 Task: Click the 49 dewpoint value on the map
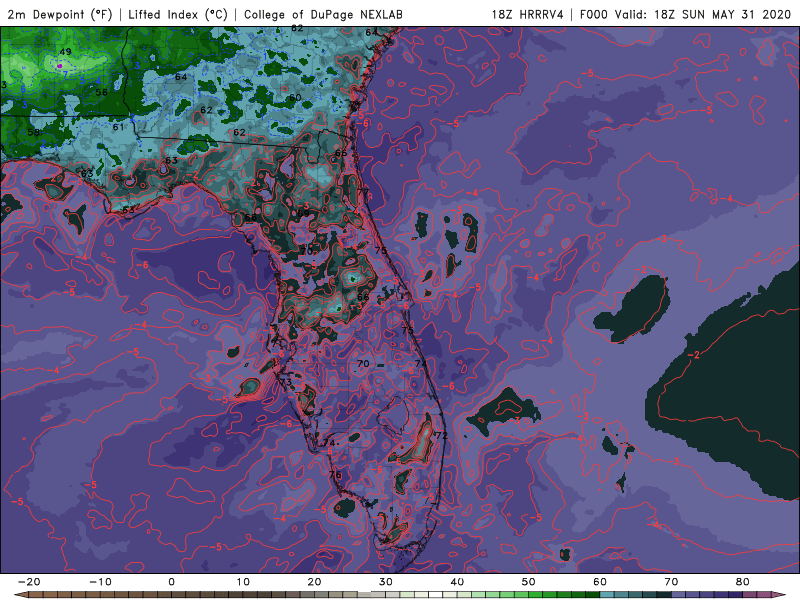(65, 52)
